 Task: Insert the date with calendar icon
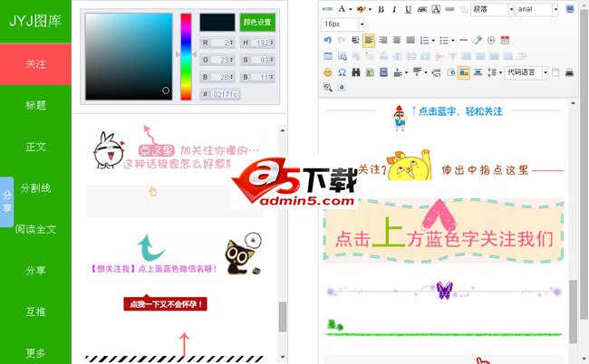pos(505,40)
